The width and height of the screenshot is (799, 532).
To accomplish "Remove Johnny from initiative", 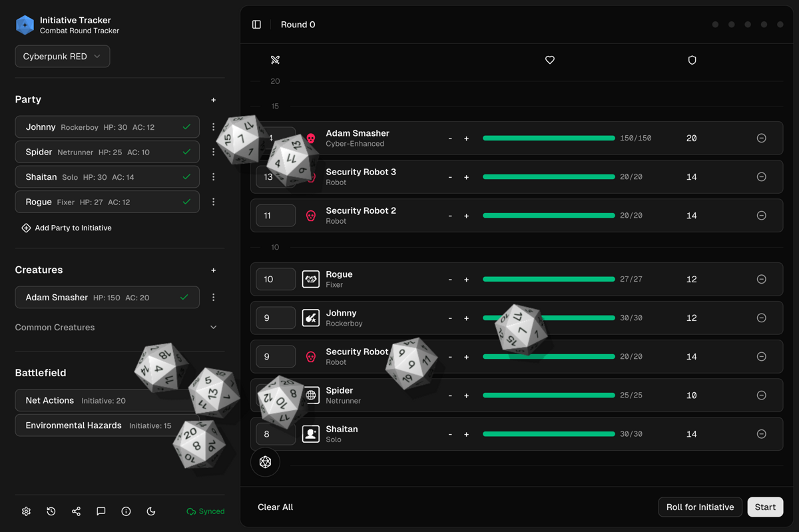I will click(762, 318).
